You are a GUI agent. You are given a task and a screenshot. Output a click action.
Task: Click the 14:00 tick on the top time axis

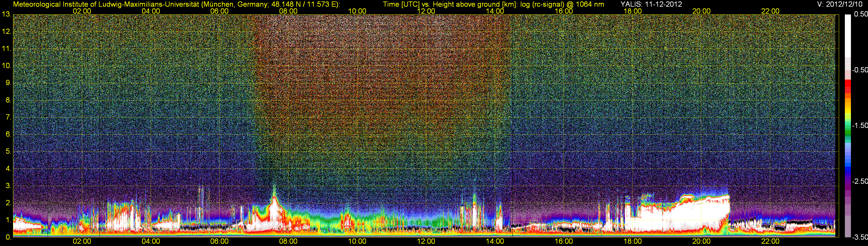pos(495,11)
